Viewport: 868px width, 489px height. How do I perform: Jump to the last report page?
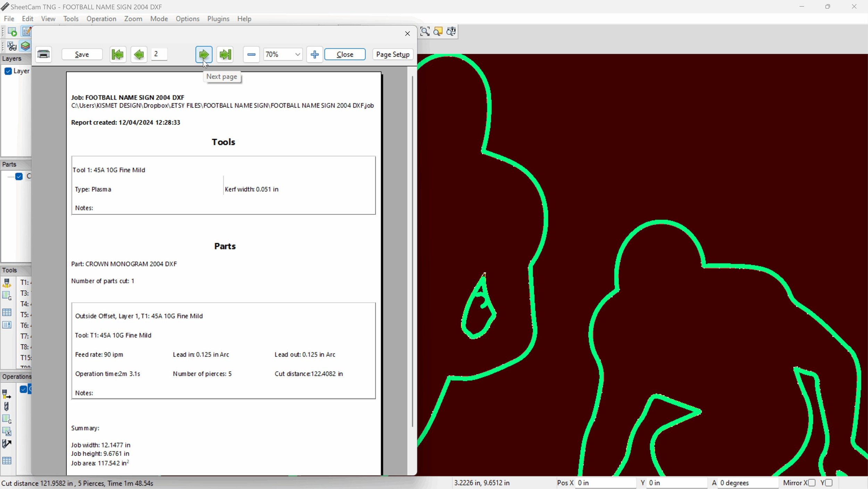(225, 55)
